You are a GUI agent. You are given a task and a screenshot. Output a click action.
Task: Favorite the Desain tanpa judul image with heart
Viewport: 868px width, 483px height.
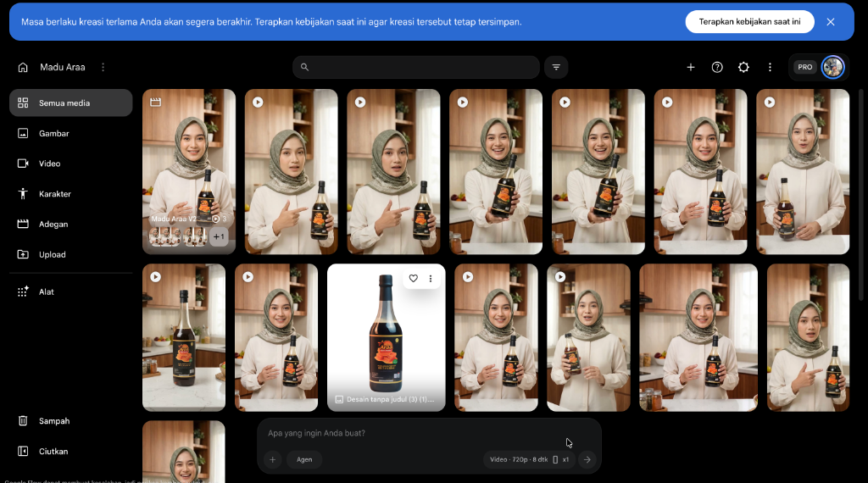(413, 278)
